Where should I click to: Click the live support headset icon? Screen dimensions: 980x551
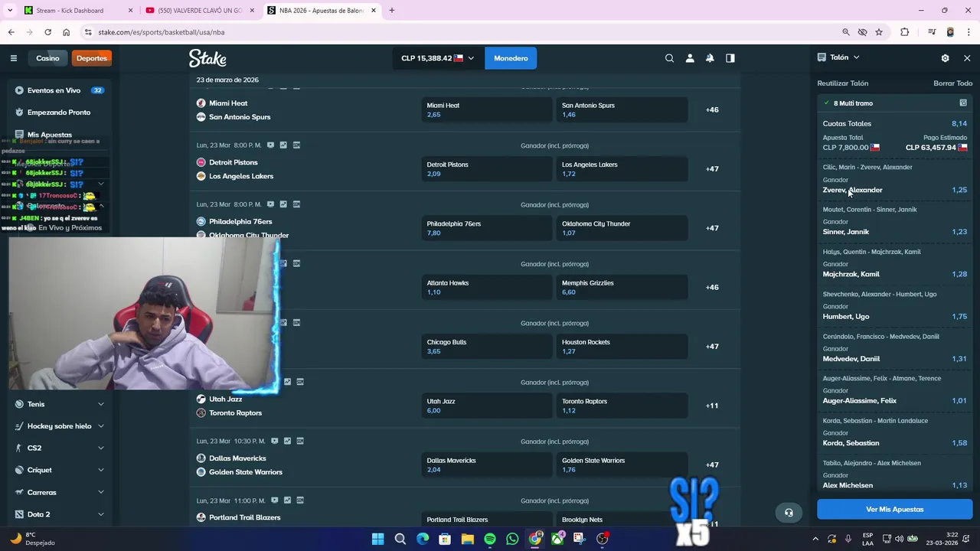pos(789,513)
